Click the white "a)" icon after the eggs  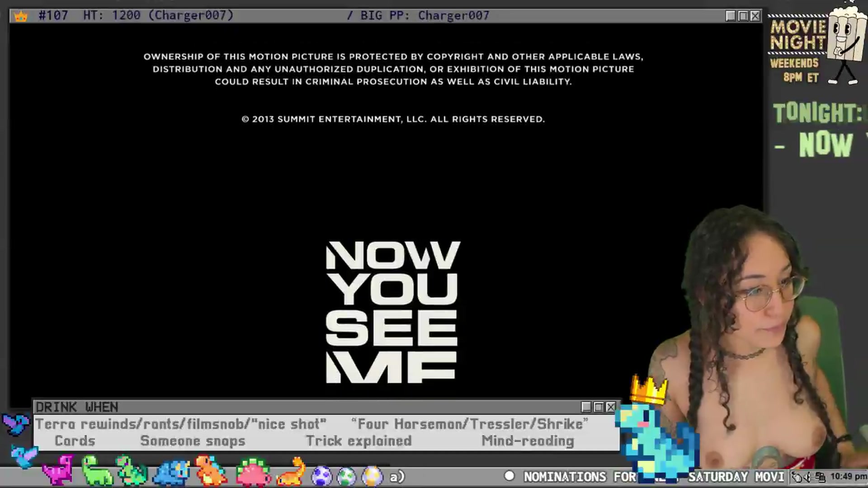(397, 477)
